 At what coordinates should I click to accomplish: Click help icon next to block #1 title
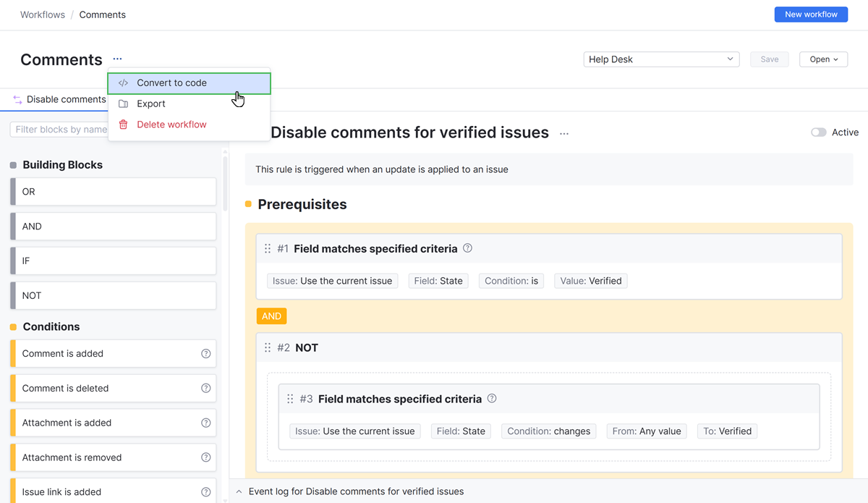click(467, 248)
